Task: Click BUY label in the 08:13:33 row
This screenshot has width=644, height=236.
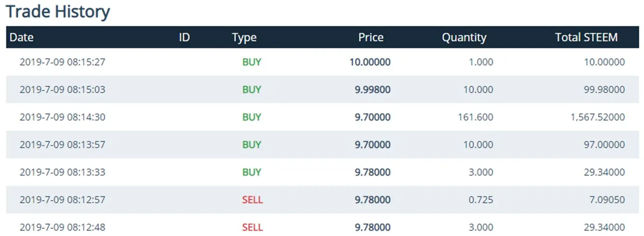Action: coord(252,172)
